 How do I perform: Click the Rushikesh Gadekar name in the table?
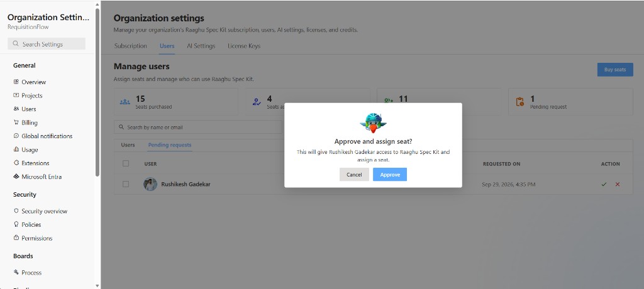186,184
